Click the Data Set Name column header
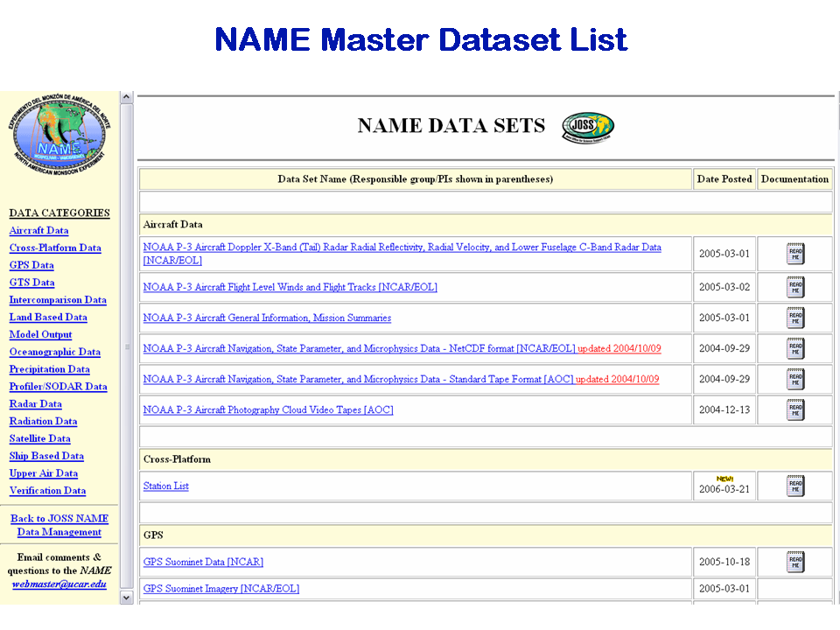 [x=415, y=178]
